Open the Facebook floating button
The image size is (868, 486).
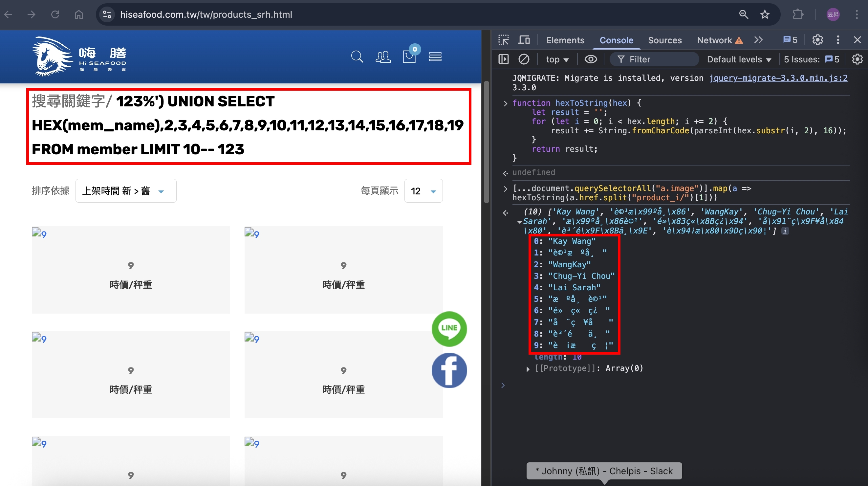pos(449,370)
